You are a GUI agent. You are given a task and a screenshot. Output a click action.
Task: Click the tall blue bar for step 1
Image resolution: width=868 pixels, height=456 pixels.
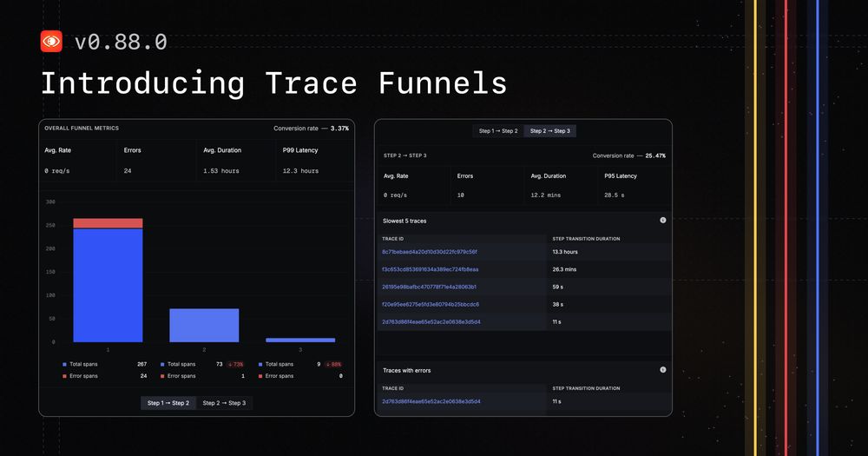click(x=108, y=286)
